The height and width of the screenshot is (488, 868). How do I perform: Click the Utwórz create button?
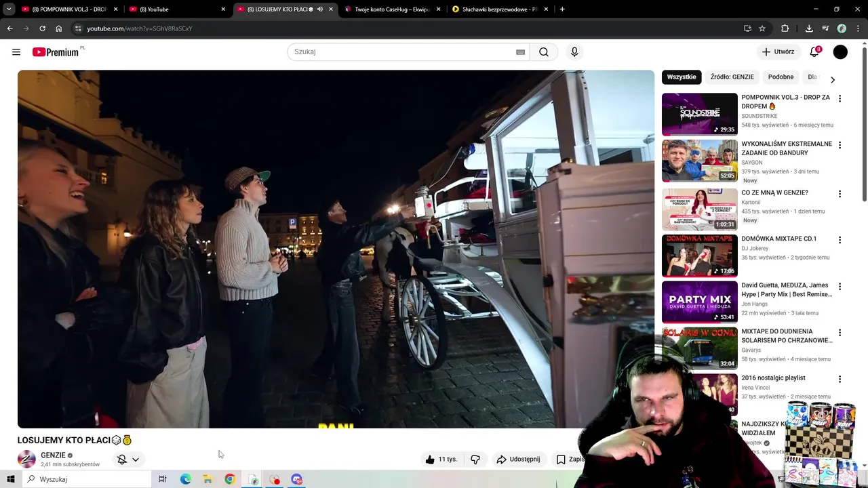778,52
